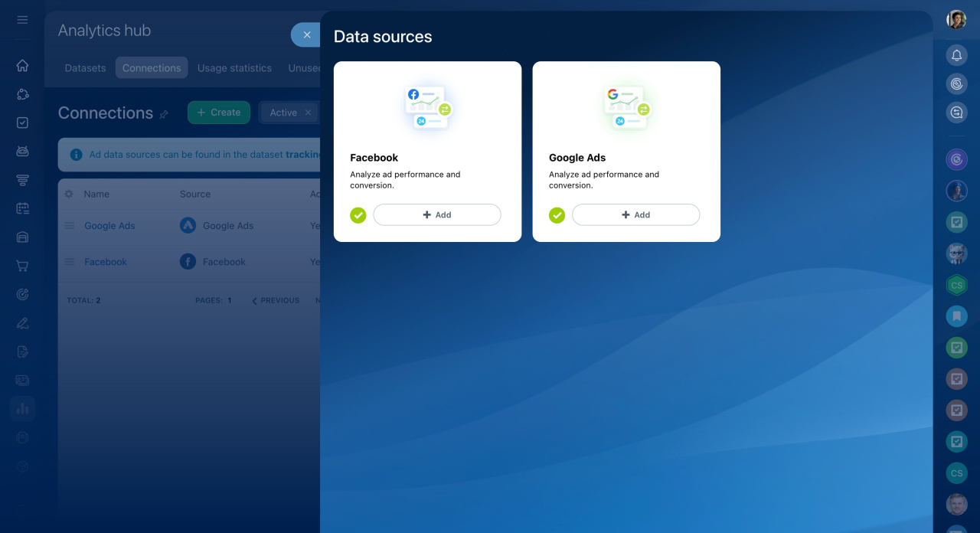Switch to the Usage statistics tab
This screenshot has height=533, width=980.
(234, 68)
